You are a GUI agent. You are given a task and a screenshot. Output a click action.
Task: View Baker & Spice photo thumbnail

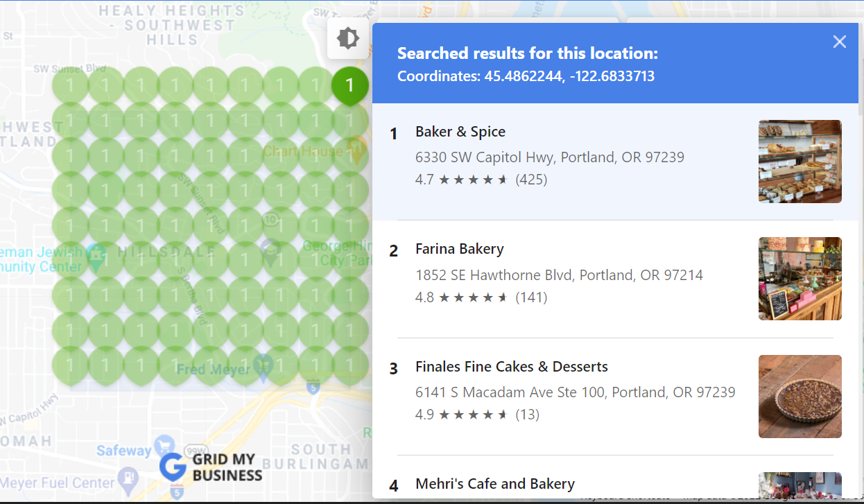[x=800, y=162]
